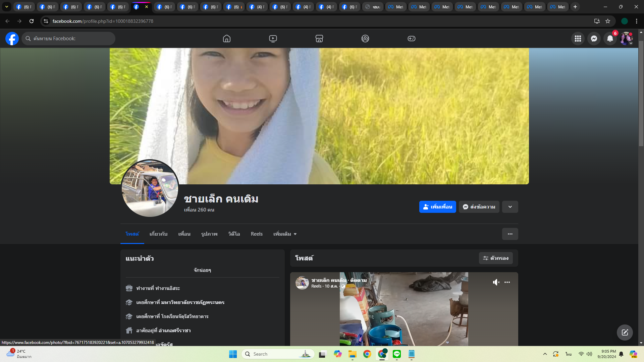Bookmark this page with star icon
Screen dimensions: 644x362
608,21
